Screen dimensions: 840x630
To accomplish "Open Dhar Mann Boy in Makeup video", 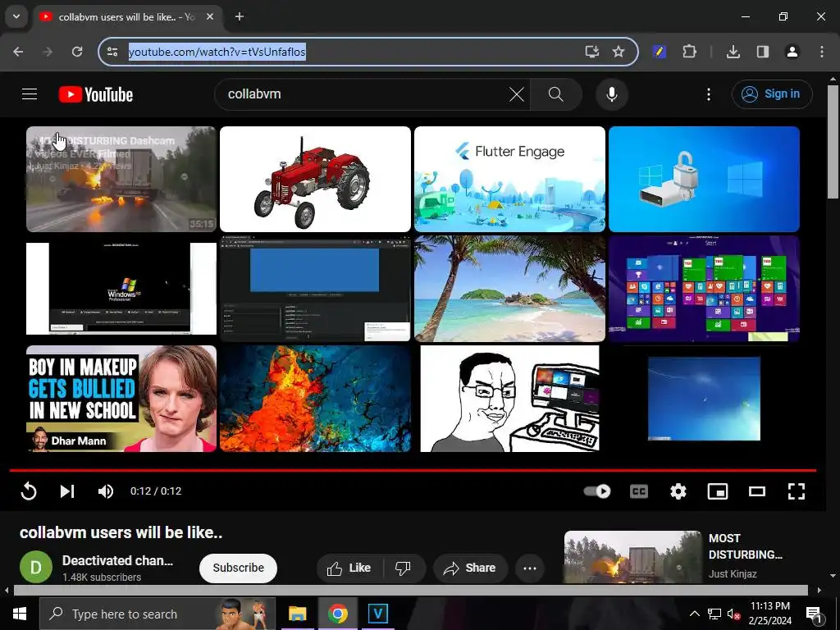I will click(x=121, y=399).
